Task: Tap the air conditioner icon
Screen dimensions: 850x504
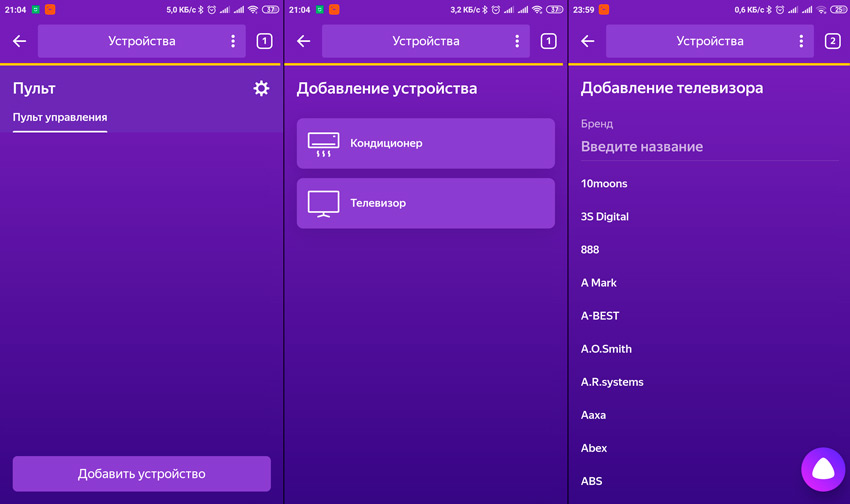Action: click(x=324, y=144)
